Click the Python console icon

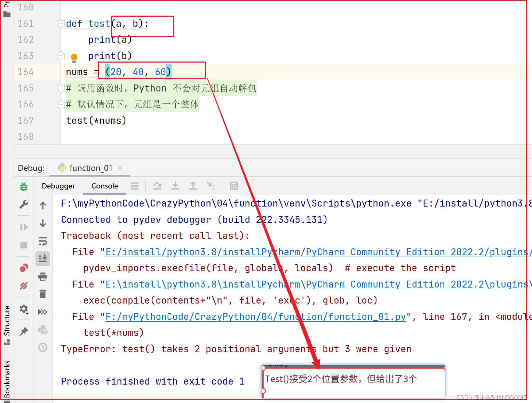pyautogui.click(x=43, y=330)
